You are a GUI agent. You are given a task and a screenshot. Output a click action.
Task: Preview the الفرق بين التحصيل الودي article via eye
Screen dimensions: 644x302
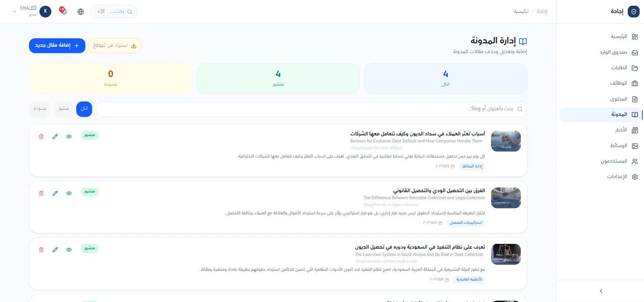[x=69, y=193]
